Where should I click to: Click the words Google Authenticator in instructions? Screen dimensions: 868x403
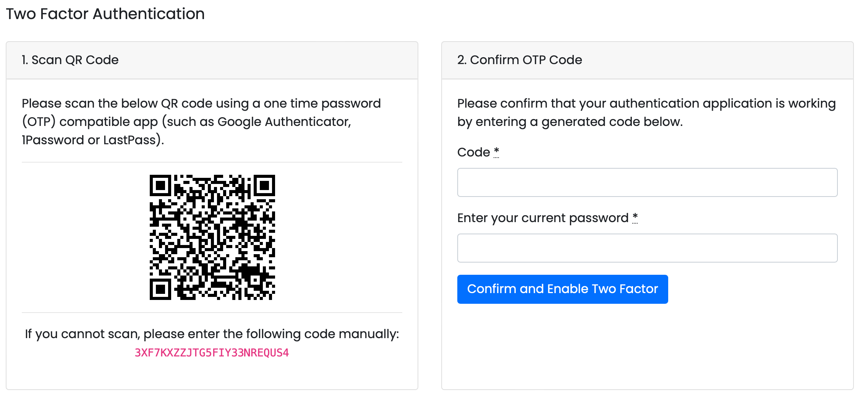click(x=283, y=122)
